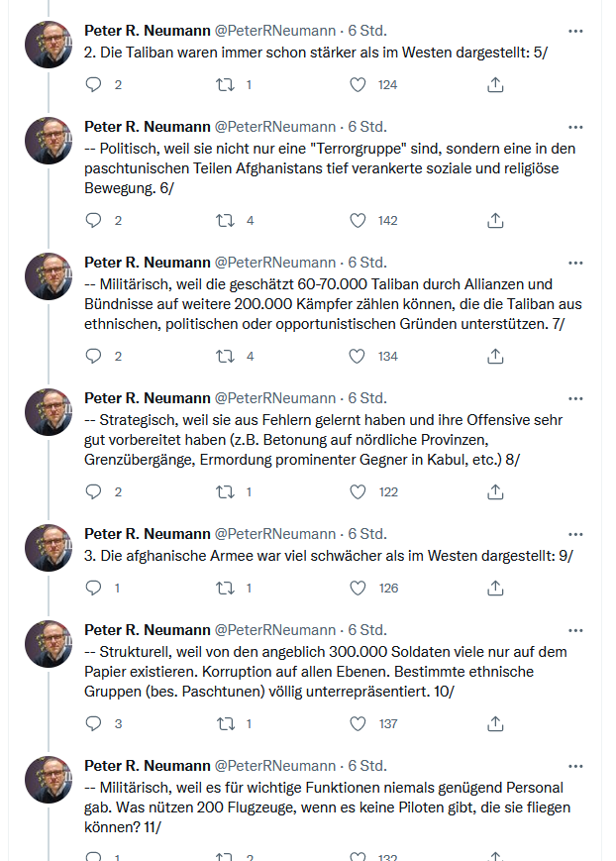Like the tweet with 137 likes

pyautogui.click(x=359, y=723)
